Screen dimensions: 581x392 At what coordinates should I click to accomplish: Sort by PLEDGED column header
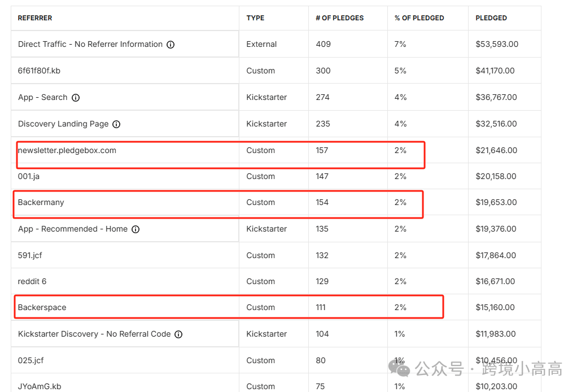(x=491, y=18)
